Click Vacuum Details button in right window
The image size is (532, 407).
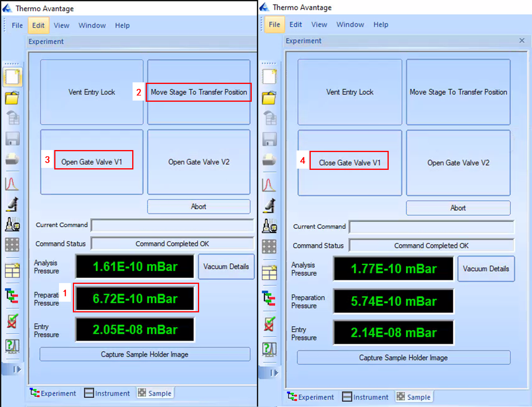point(486,269)
